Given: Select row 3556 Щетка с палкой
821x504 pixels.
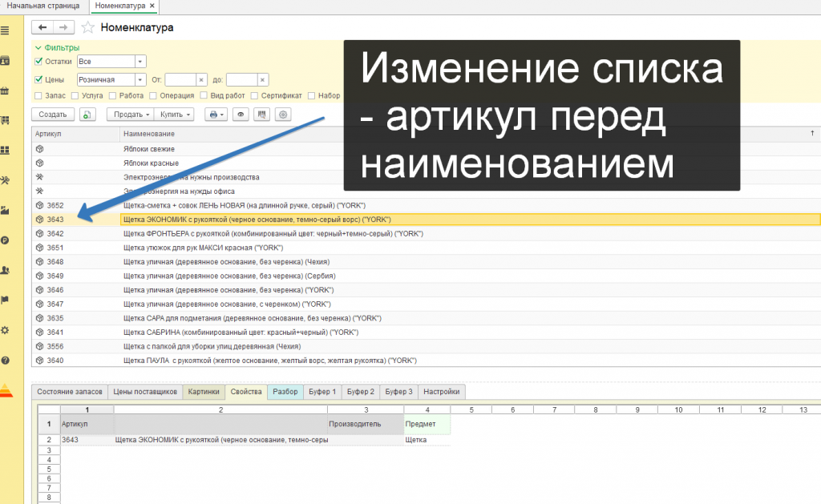Looking at the screenshot, I should (425, 346).
